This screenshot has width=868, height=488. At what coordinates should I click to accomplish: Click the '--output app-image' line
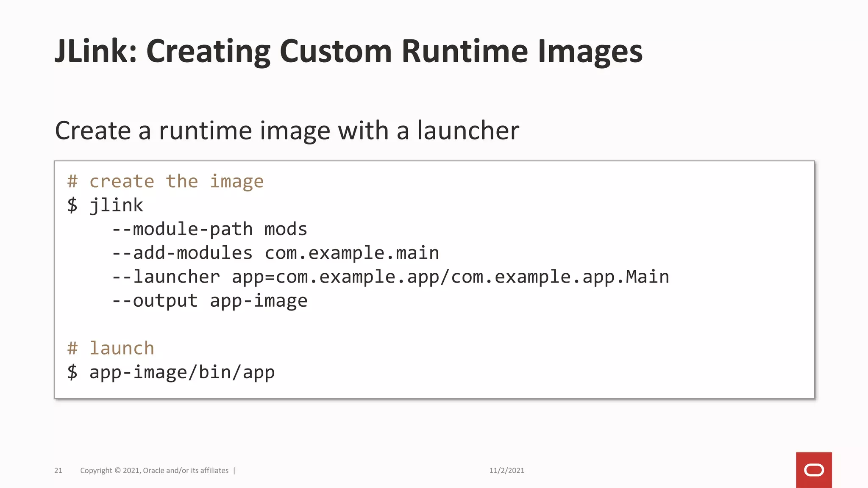[x=210, y=301]
